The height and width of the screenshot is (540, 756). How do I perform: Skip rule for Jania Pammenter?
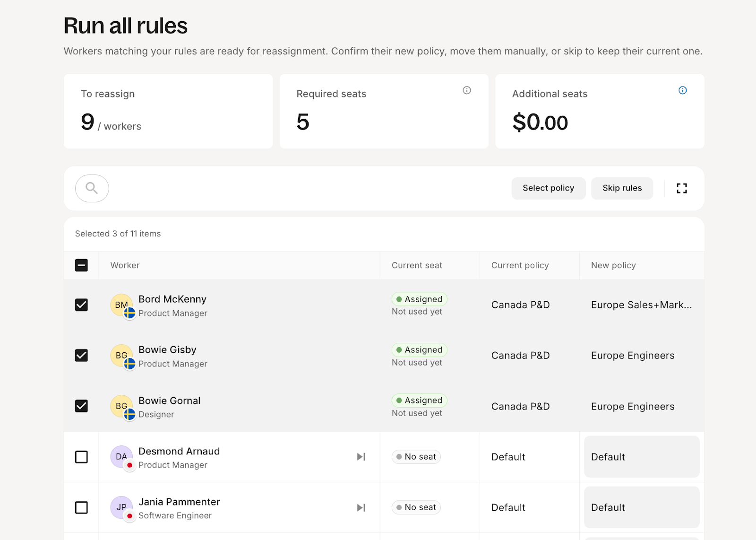tap(361, 507)
